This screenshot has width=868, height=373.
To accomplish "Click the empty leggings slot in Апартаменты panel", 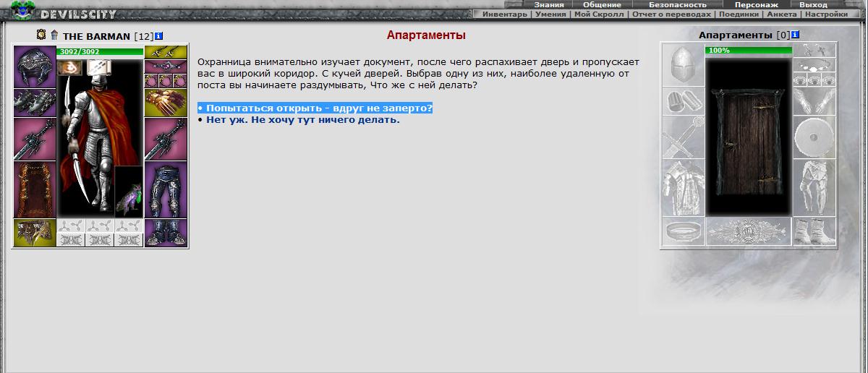I will pos(814,187).
